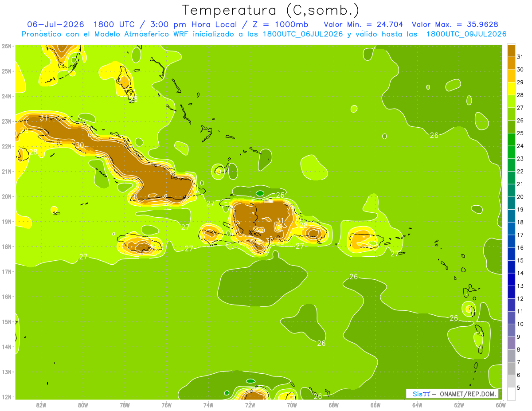Select "Valor Min. = 24.704"
Screen dimensions: 532x411
(363, 24)
